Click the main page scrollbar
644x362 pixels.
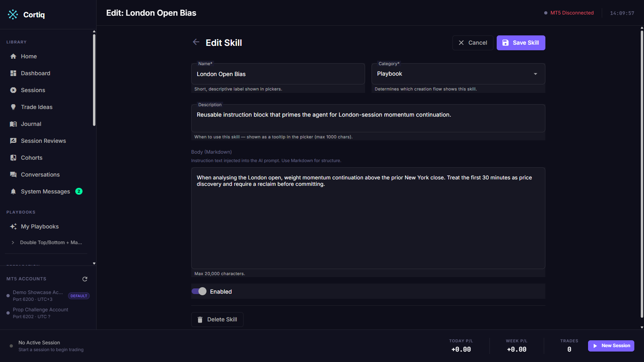(x=642, y=174)
